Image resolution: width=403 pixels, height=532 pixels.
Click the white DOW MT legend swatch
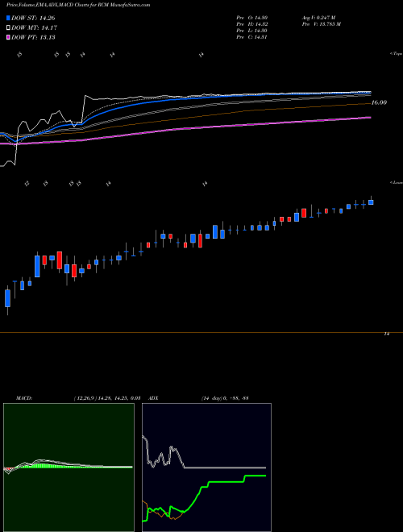[x=8, y=28]
